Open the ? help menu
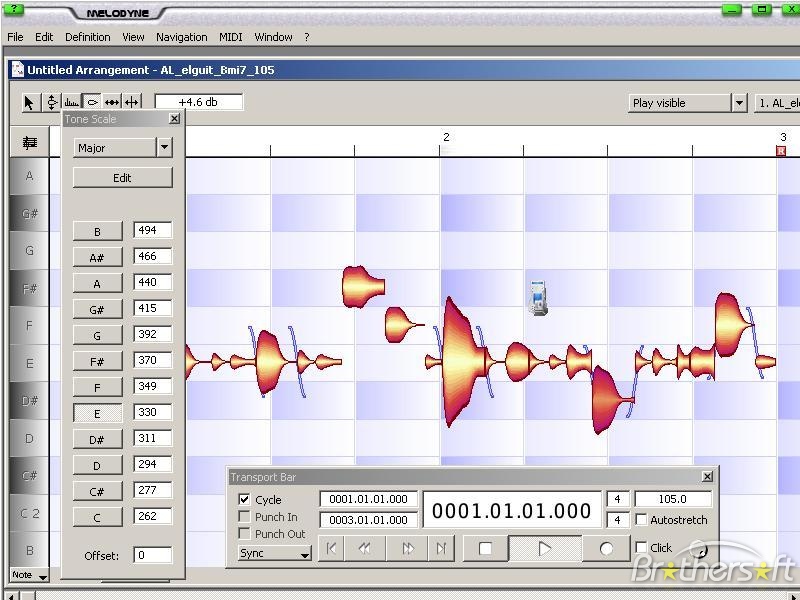 [x=307, y=37]
